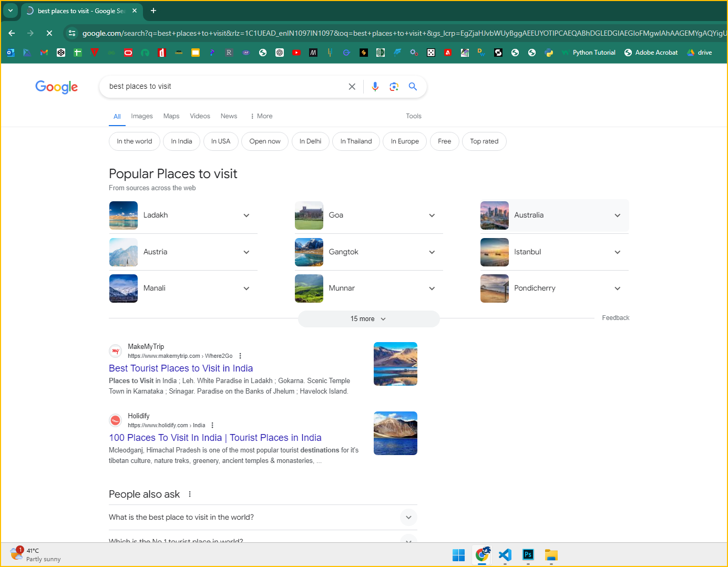This screenshot has width=728, height=567.
Task: Stop page loading in browser toolbar
Action: pyautogui.click(x=49, y=33)
